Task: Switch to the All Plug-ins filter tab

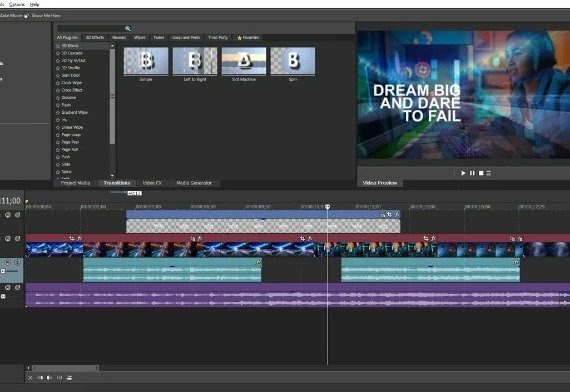Action: 67,38
